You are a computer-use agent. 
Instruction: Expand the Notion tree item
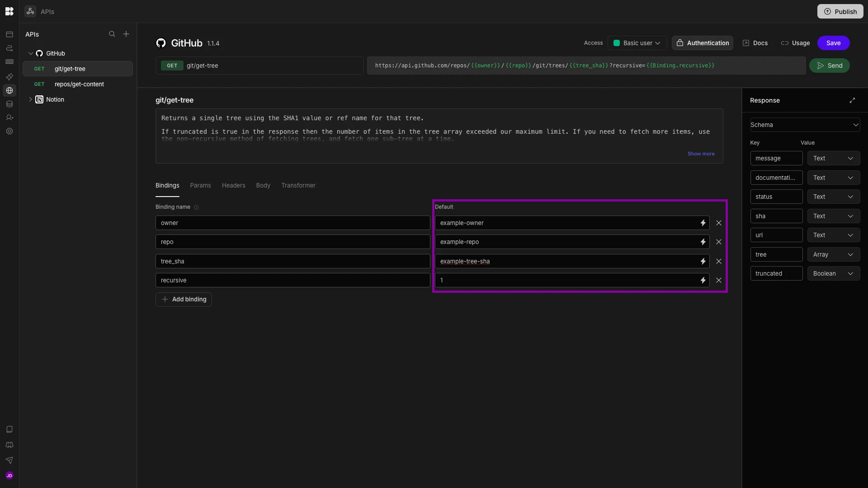(x=30, y=99)
